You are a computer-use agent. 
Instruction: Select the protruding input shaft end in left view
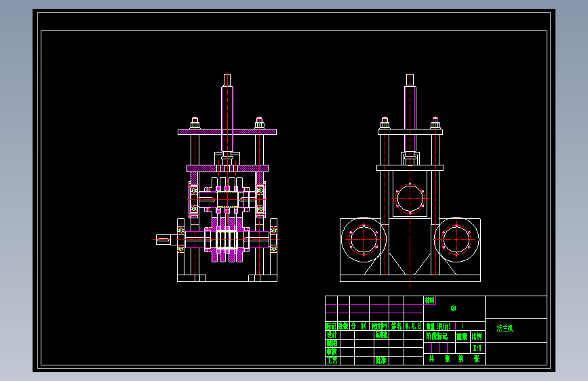[x=163, y=239]
